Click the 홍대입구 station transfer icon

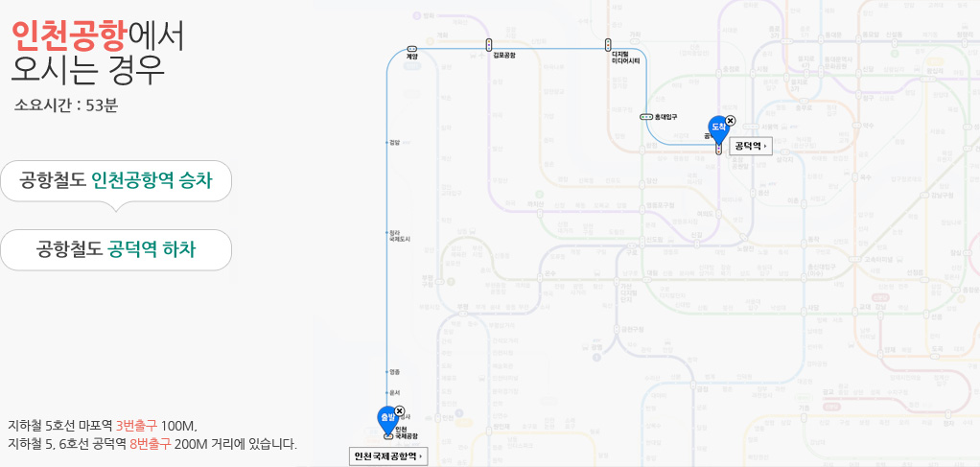646,116
